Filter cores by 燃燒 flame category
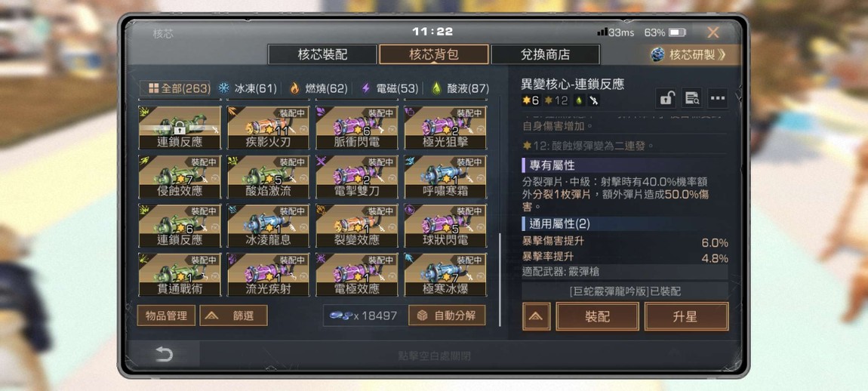The width and height of the screenshot is (868, 391). coord(319,88)
